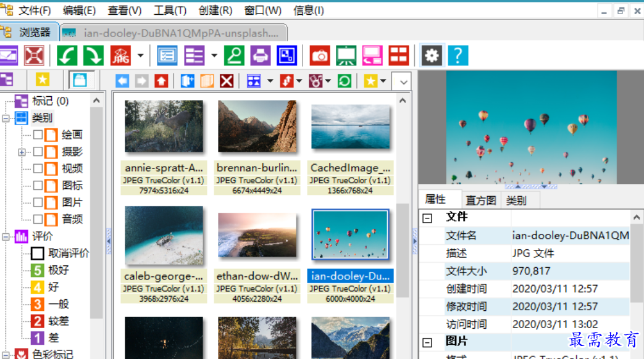Viewport: 644px width, 359px height.
Task: Open the favorites star panel icon
Action: coord(43,80)
